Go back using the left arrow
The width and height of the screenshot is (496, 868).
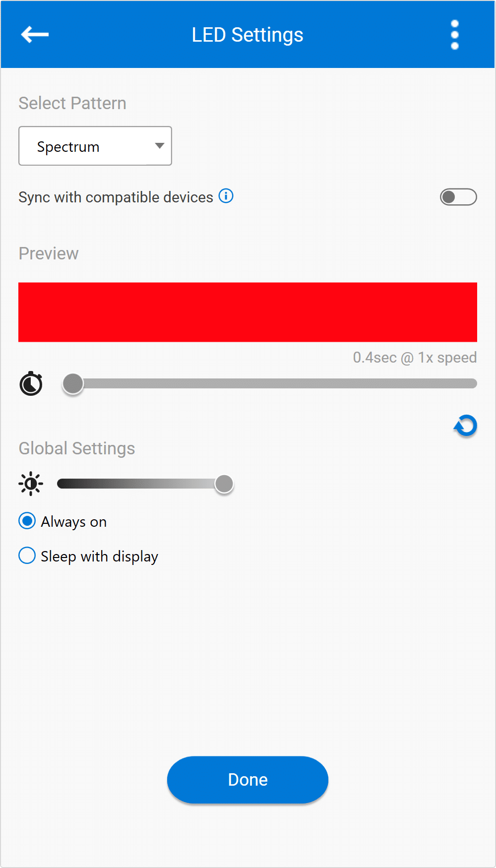click(x=35, y=35)
